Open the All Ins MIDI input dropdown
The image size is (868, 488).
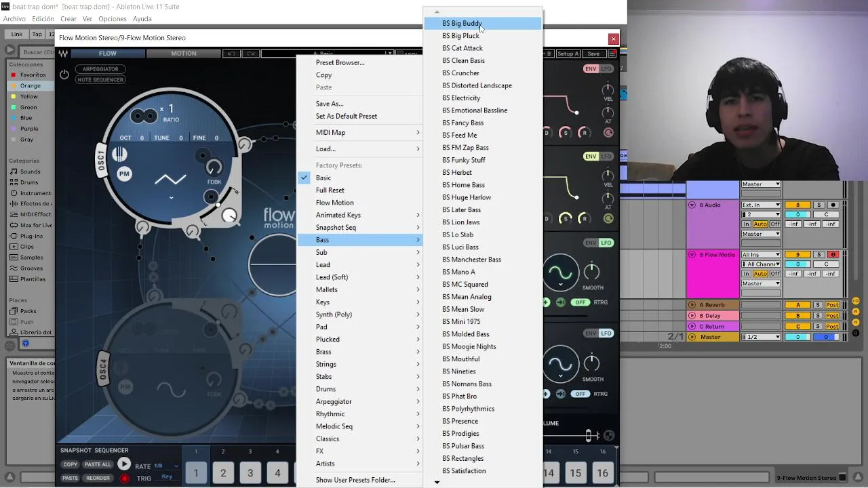coord(761,255)
